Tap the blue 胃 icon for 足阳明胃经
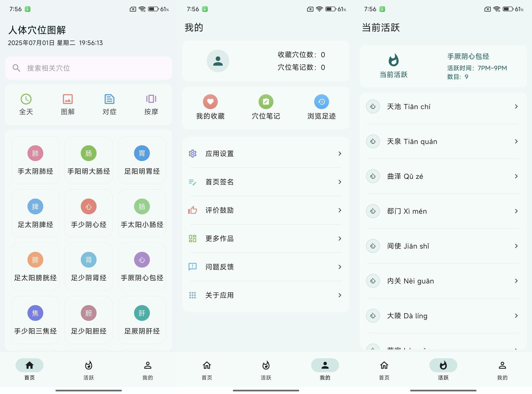Screen dimensions: 532x394 click(142, 153)
